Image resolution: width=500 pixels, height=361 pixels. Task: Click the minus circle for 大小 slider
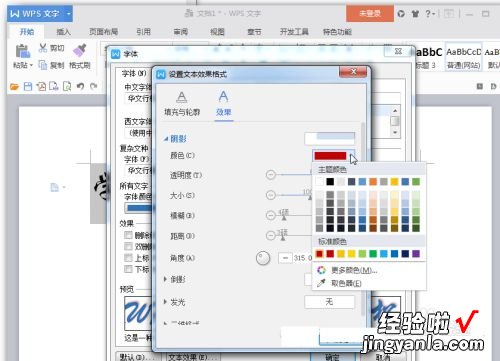(x=271, y=195)
